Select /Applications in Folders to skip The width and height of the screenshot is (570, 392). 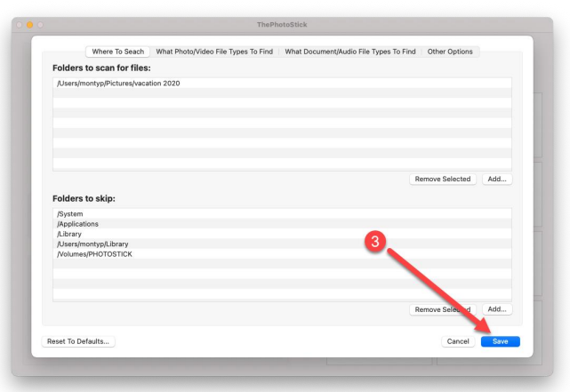(x=282, y=224)
